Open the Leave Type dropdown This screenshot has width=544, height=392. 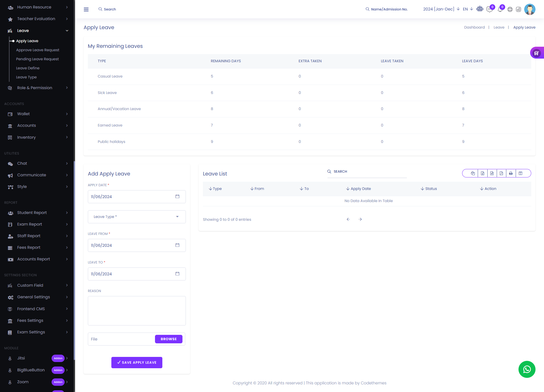point(137,217)
